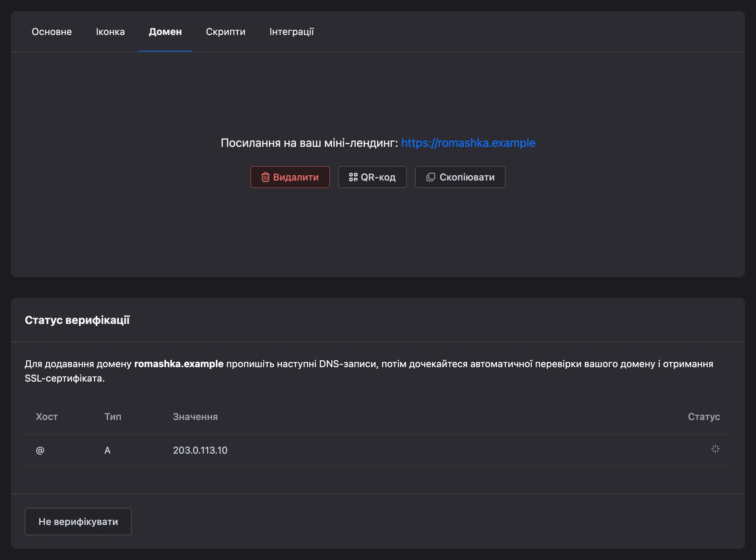The width and height of the screenshot is (756, 560).
Task: Click Скопіювати to copy the link
Action: point(460,177)
